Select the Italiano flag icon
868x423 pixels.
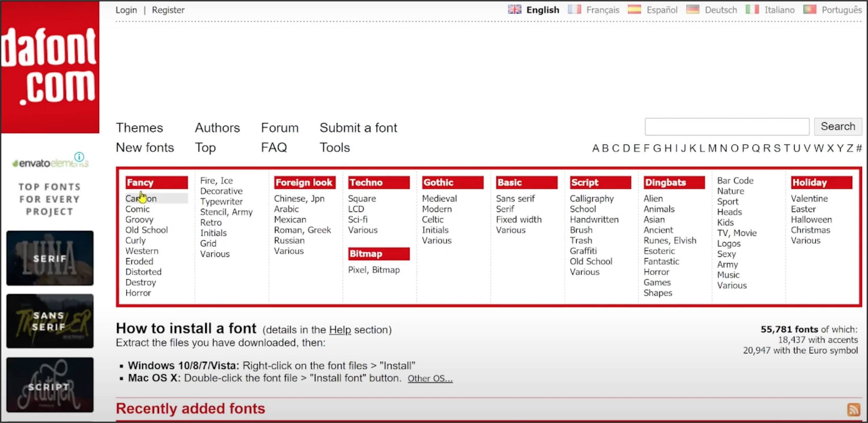point(752,9)
